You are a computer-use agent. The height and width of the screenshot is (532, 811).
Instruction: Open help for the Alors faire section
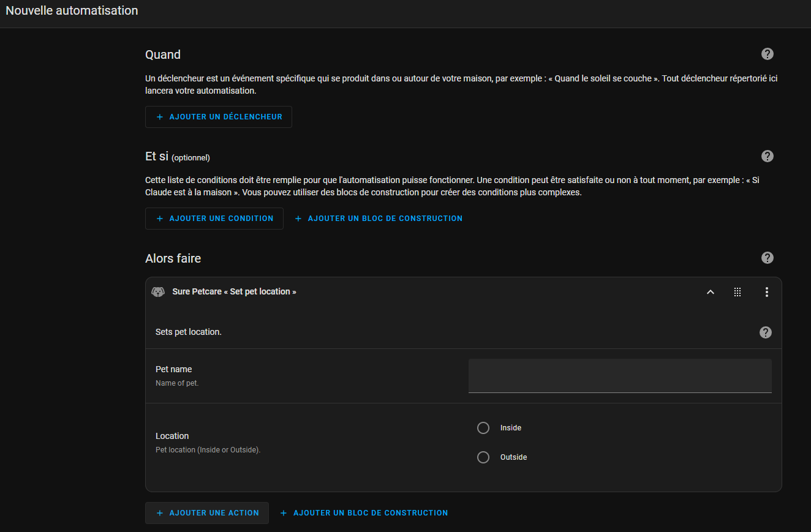767,258
